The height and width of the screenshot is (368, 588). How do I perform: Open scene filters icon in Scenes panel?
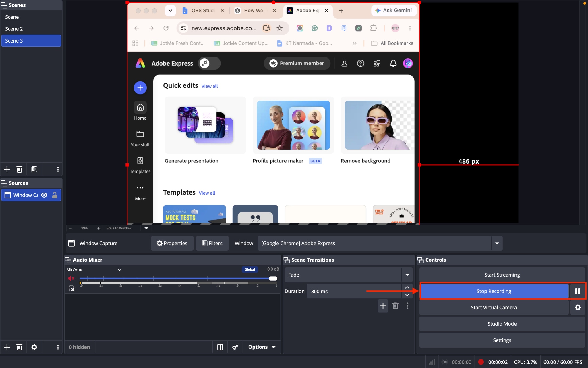pyautogui.click(x=34, y=169)
